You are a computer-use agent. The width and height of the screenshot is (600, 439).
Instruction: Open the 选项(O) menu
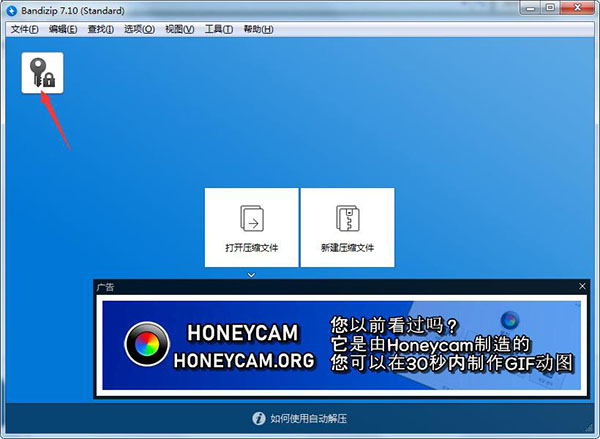pyautogui.click(x=139, y=29)
